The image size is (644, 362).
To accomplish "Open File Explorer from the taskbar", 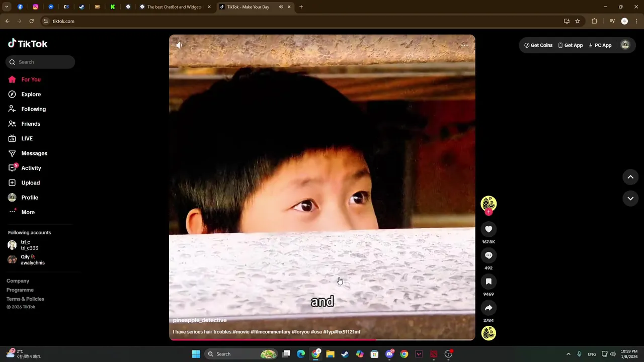I will [330, 354].
